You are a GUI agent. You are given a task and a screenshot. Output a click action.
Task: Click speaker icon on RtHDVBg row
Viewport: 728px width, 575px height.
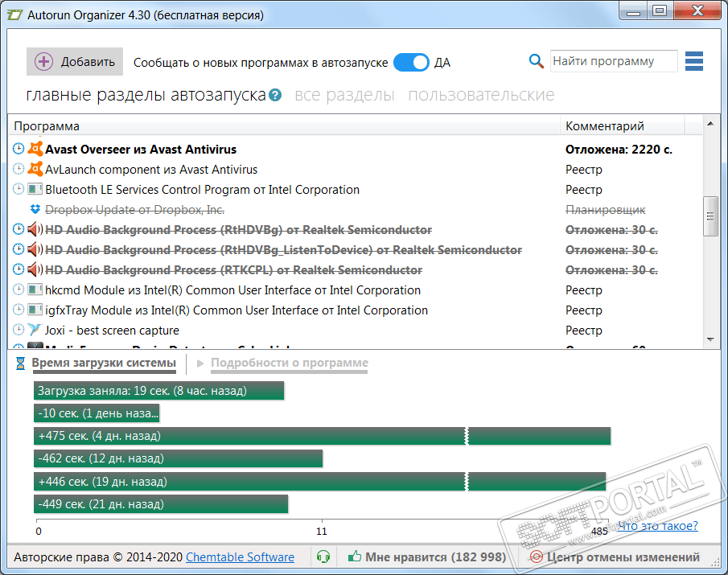tap(35, 229)
